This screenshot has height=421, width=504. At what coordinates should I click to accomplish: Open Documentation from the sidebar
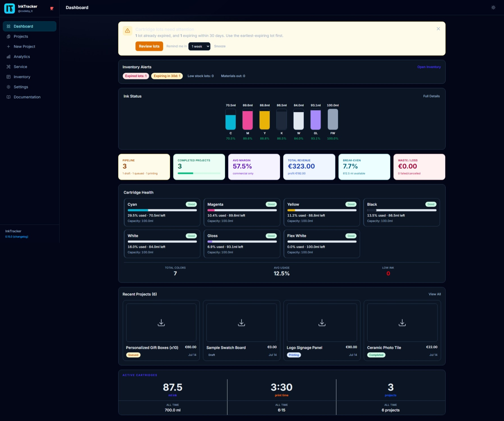29,97
